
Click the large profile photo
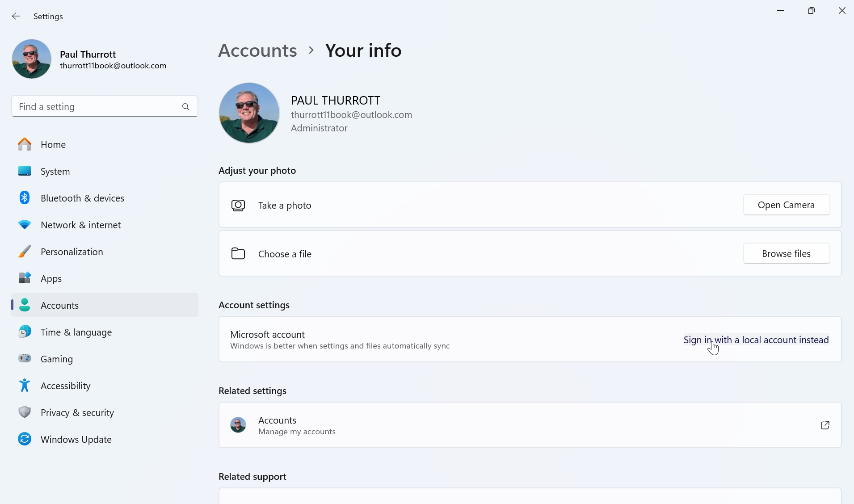click(x=249, y=113)
